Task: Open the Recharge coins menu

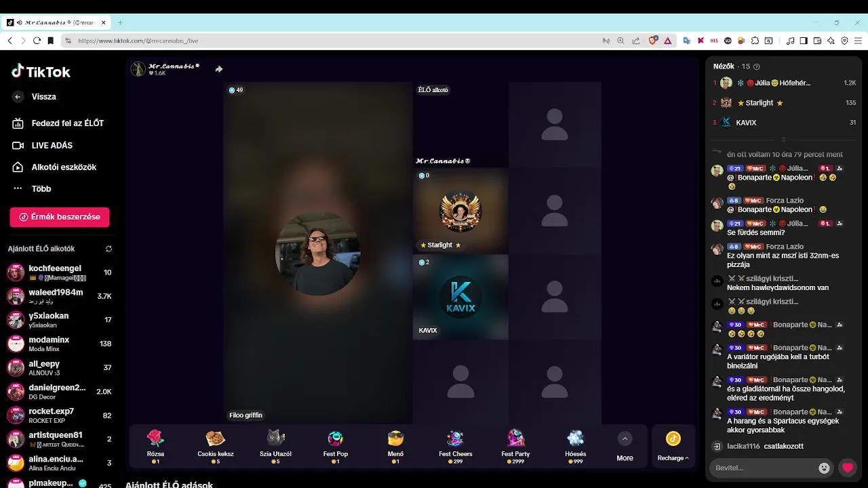Action: point(673,447)
